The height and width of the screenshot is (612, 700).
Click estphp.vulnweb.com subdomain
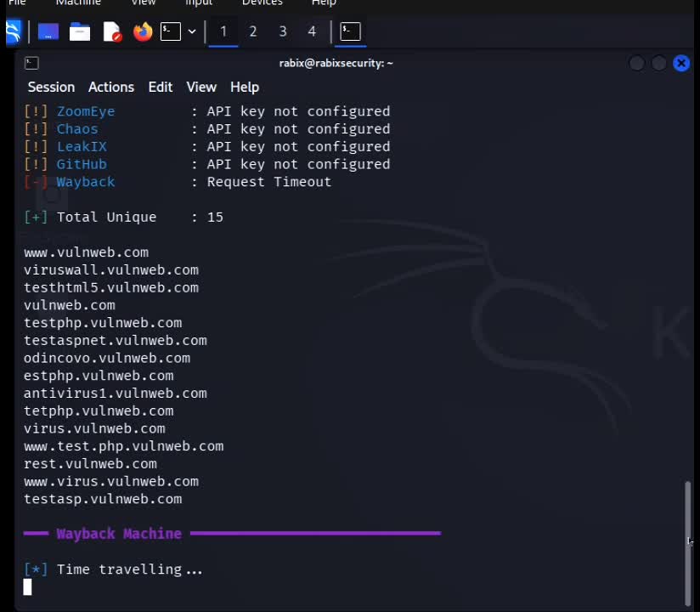(x=99, y=376)
